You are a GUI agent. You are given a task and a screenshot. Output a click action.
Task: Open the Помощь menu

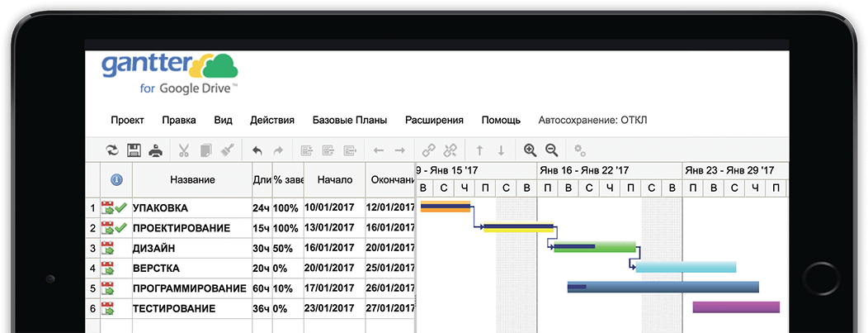pyautogui.click(x=501, y=121)
